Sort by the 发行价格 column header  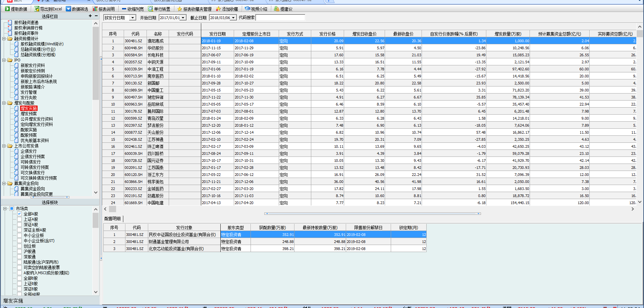pos(328,34)
